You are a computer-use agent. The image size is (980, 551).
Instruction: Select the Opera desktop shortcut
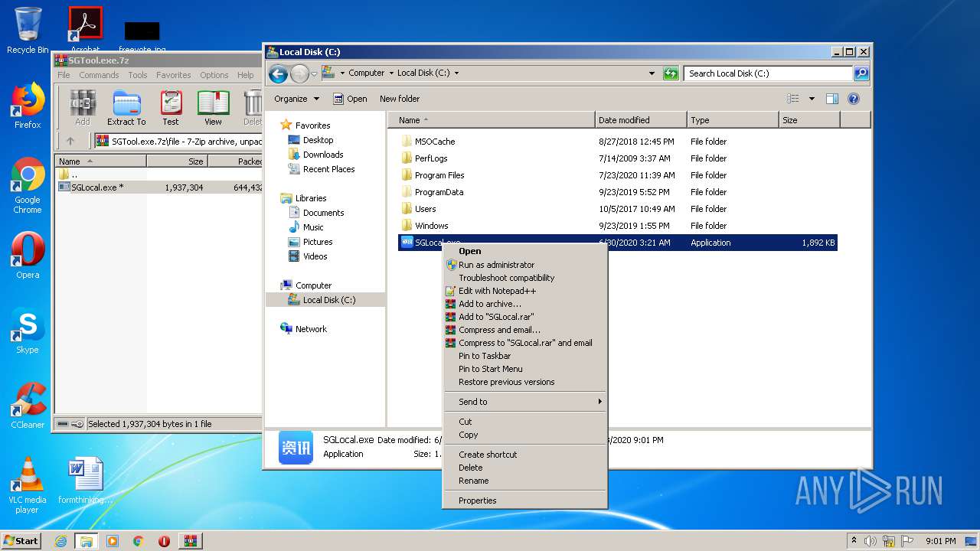[x=28, y=256]
